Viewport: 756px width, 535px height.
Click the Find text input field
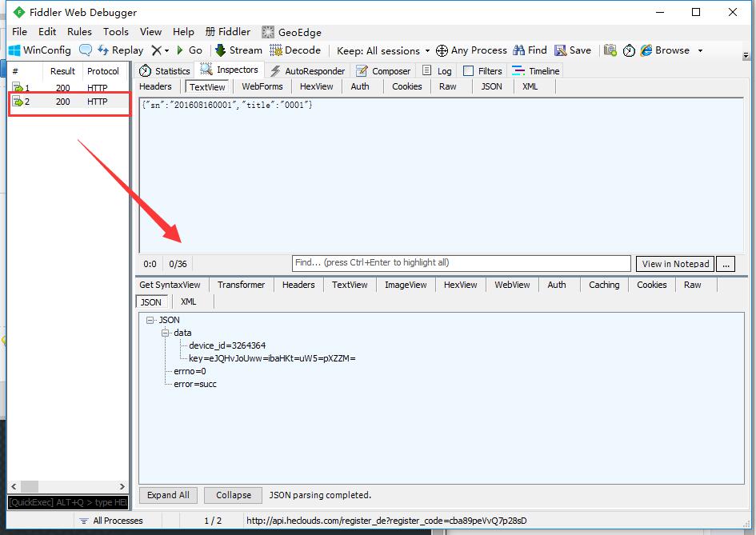pyautogui.click(x=462, y=263)
